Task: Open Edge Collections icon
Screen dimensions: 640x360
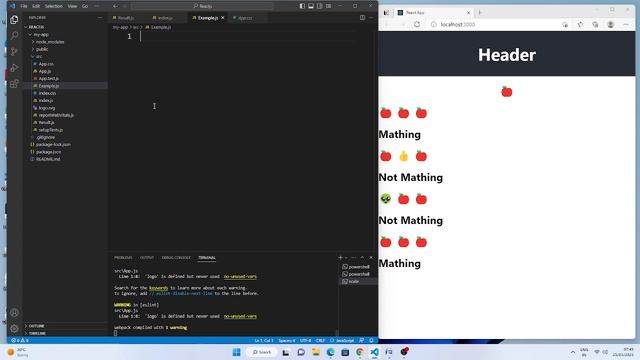Action: pos(596,24)
